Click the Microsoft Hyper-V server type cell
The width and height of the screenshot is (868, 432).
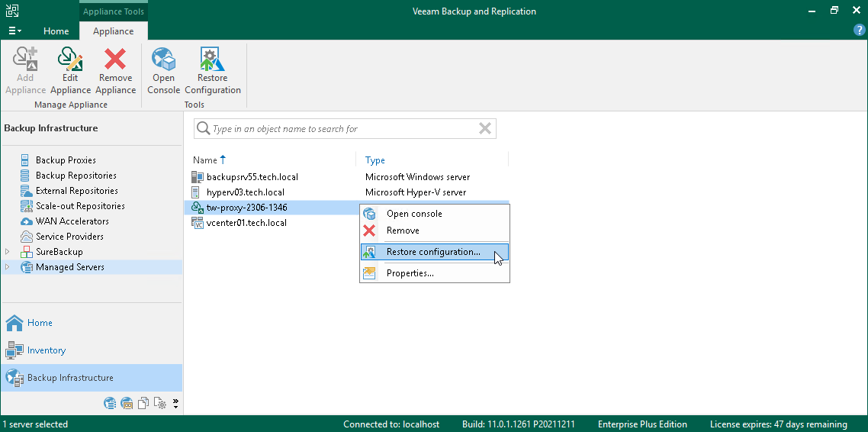415,192
